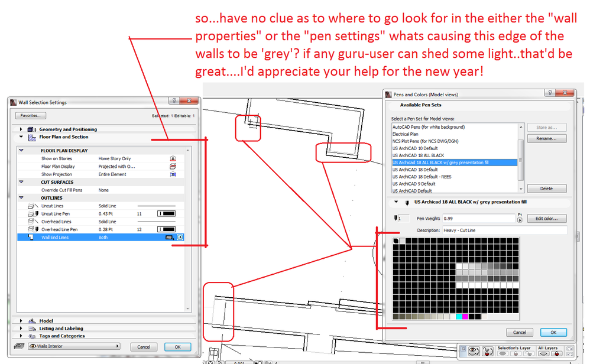Toggle layer visibility with eye-swap icon
590x364 pixels.
474,351
